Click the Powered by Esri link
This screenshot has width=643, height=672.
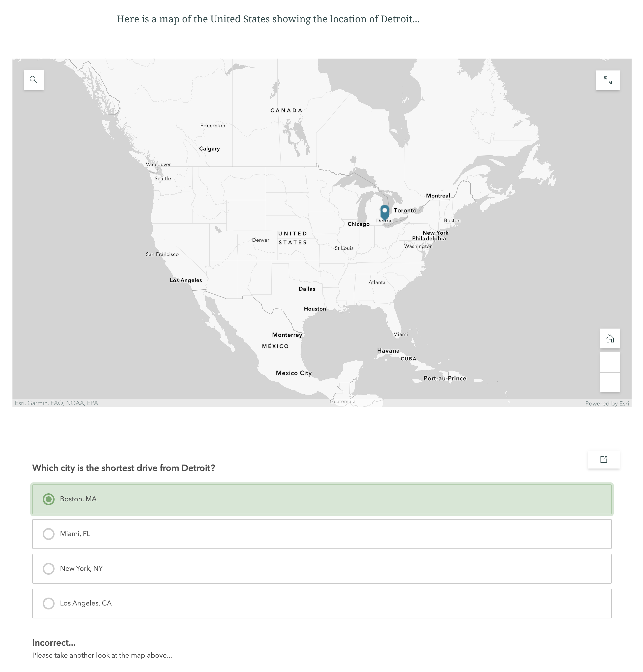(607, 403)
